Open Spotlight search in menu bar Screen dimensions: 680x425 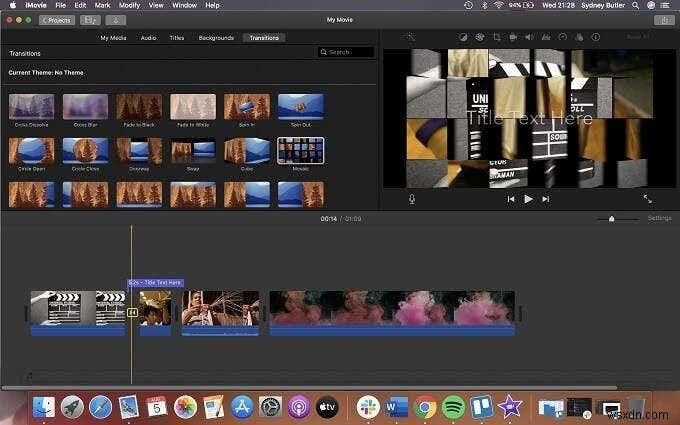635,5
